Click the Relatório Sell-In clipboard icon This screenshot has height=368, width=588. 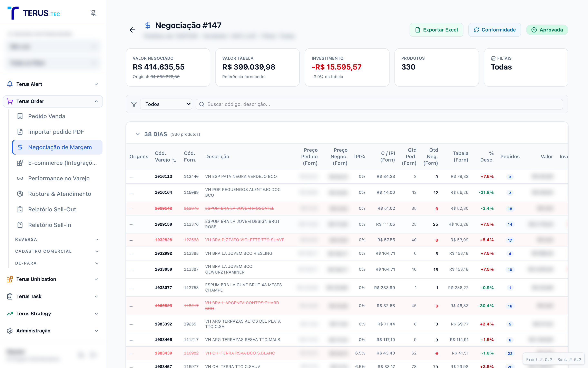point(20,225)
